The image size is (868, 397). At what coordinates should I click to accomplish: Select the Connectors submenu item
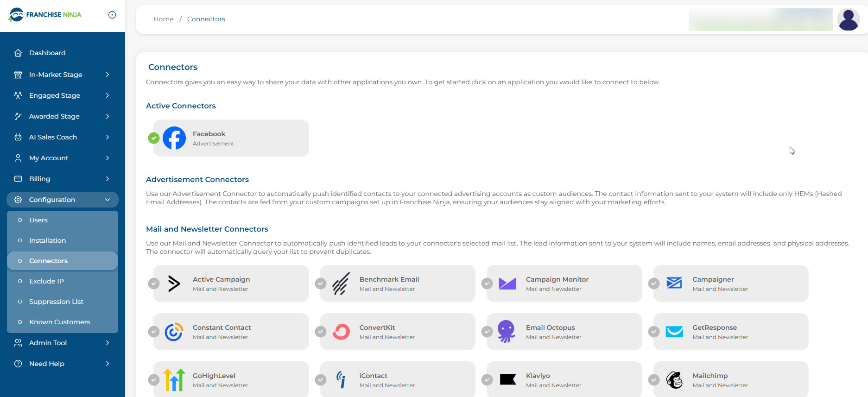click(x=63, y=261)
